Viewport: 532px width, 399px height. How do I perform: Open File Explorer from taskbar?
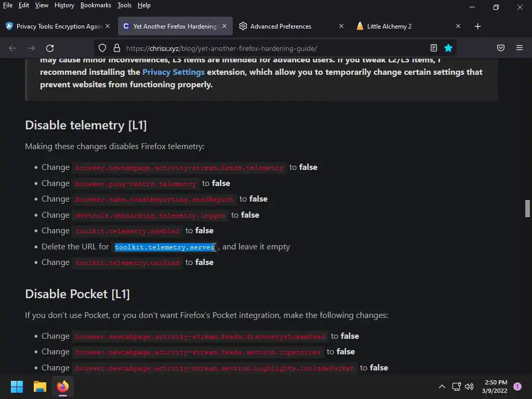[x=39, y=387]
